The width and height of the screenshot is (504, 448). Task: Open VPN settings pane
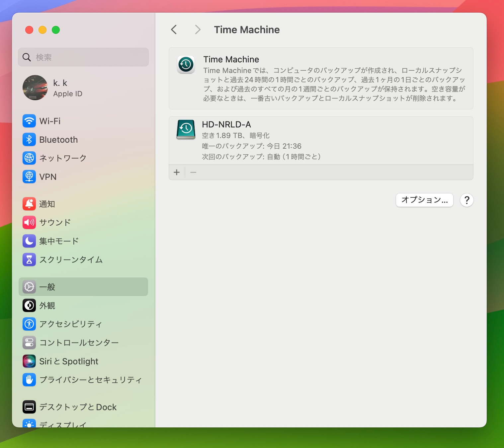83,177
